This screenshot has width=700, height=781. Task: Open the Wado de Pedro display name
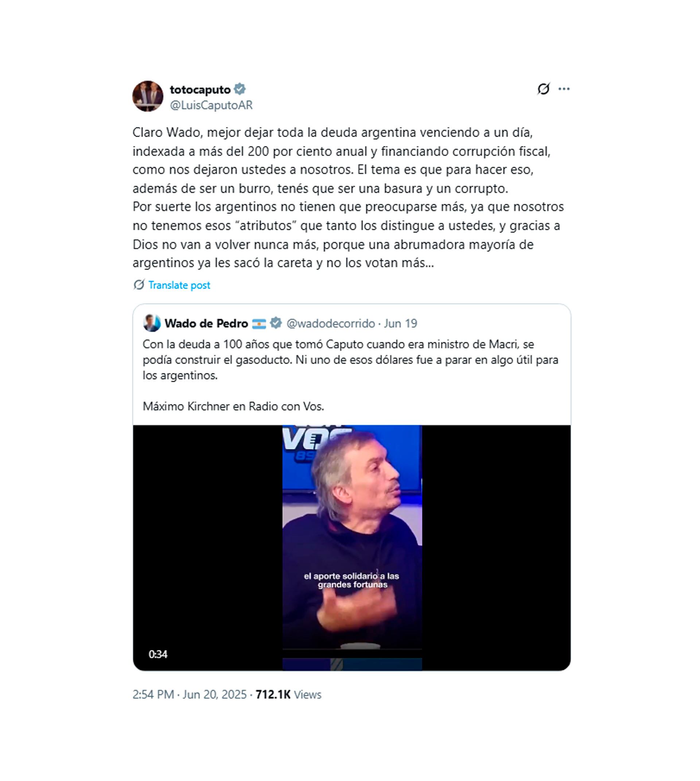(x=206, y=323)
